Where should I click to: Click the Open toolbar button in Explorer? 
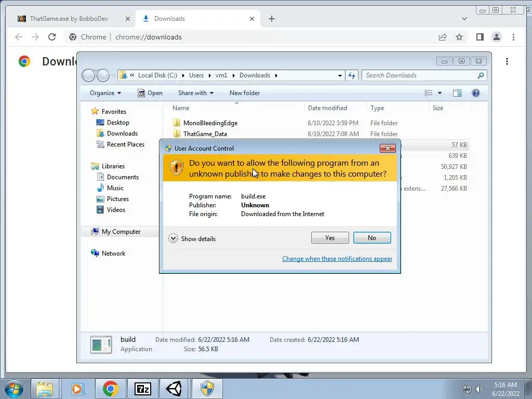[x=150, y=93]
